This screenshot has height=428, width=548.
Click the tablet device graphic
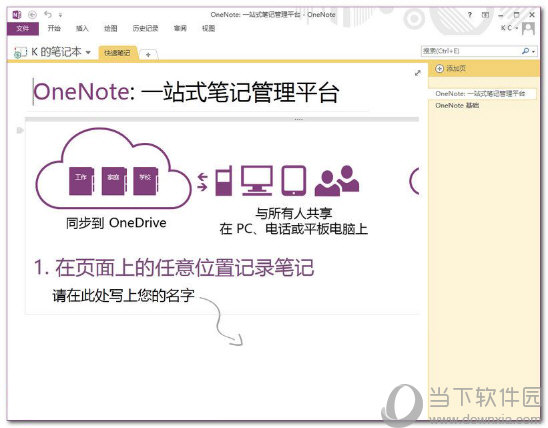tap(294, 180)
